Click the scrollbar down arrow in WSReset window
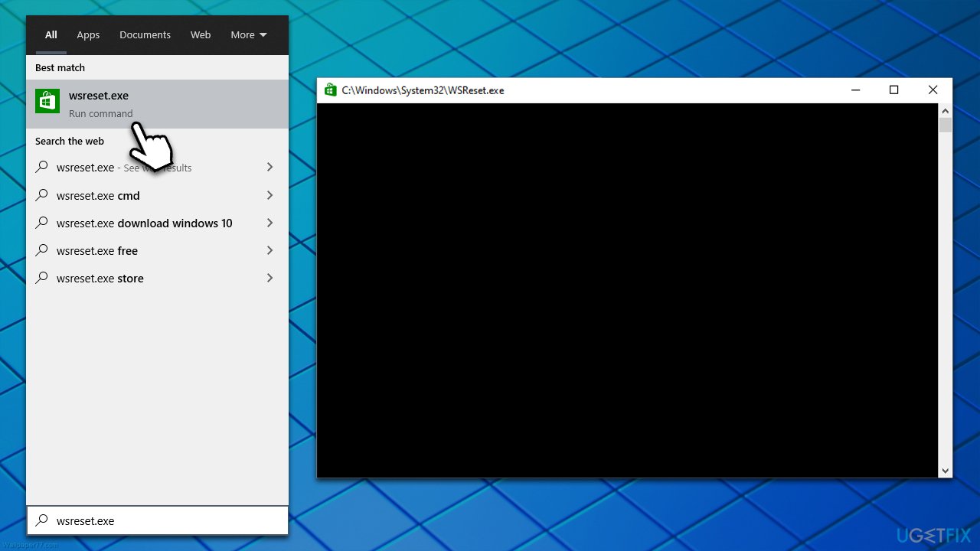This screenshot has height=551, width=980. coord(944,470)
